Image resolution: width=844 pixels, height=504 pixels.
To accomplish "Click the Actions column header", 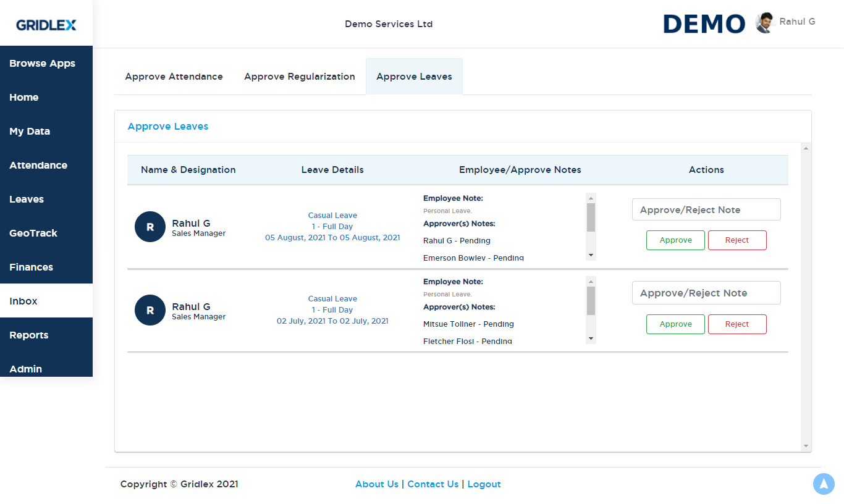I will (706, 170).
